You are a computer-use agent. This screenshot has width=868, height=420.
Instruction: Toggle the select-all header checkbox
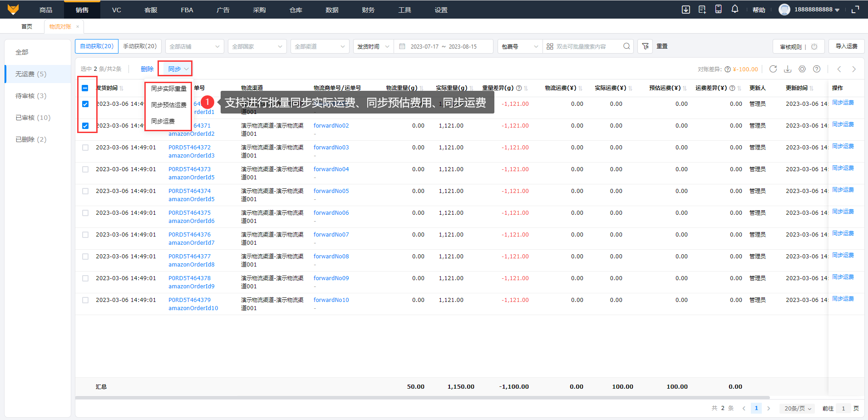[x=85, y=88]
